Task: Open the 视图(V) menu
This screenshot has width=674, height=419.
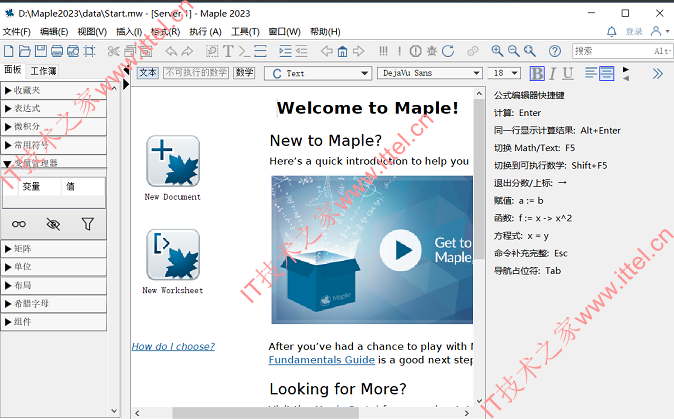Action: click(92, 32)
